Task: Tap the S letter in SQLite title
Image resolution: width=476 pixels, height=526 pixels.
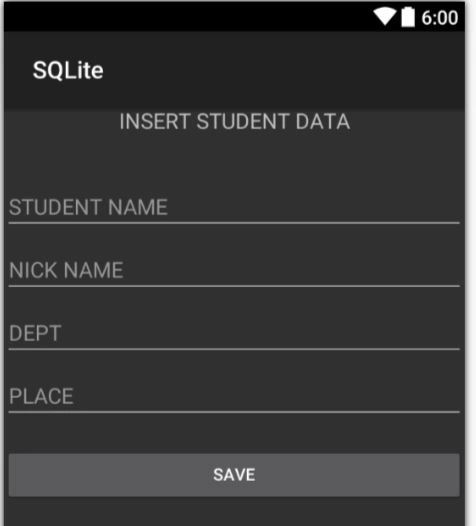Action: (39, 70)
